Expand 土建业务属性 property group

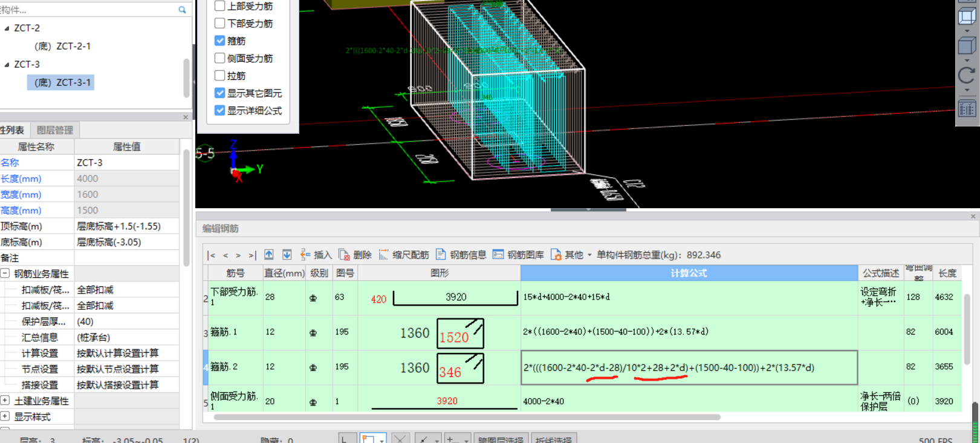pos(5,401)
